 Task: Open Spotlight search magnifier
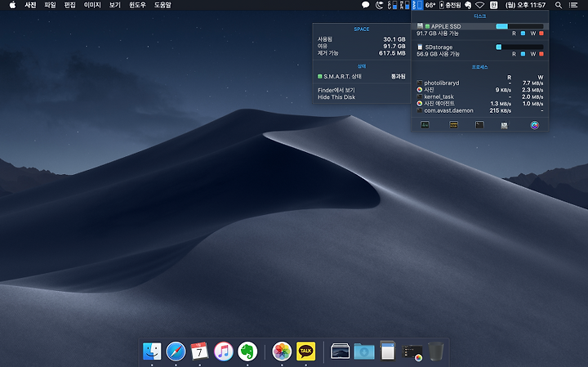tap(559, 5)
